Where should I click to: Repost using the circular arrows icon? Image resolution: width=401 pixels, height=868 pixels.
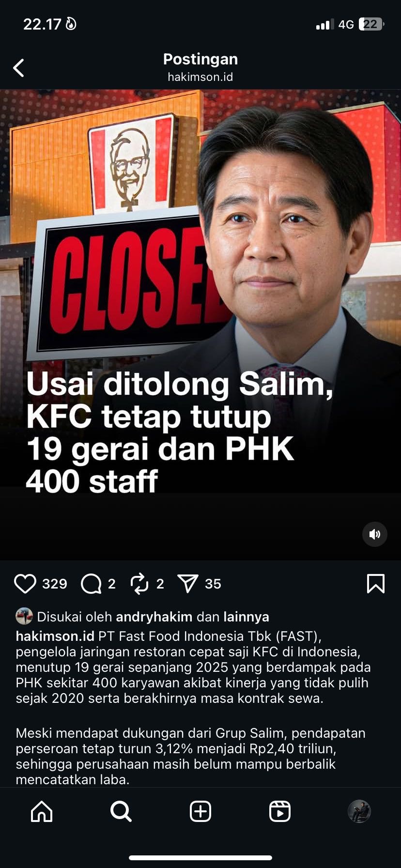tap(139, 584)
